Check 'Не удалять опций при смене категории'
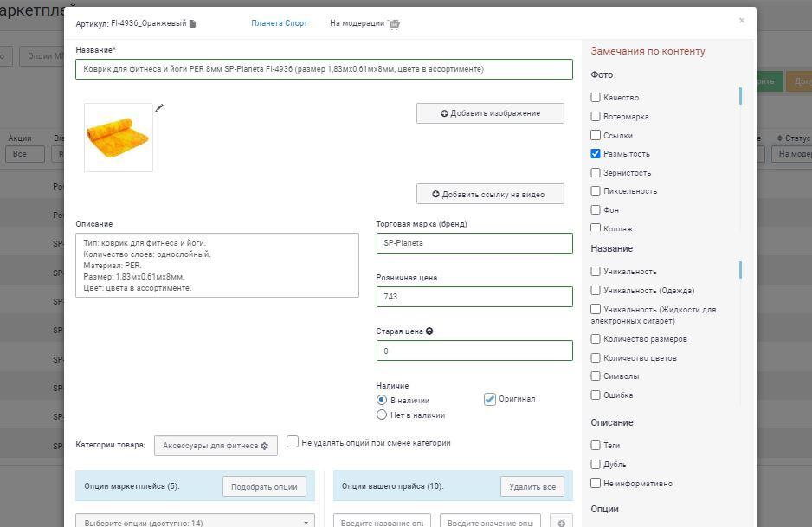812x527 pixels. 293,442
